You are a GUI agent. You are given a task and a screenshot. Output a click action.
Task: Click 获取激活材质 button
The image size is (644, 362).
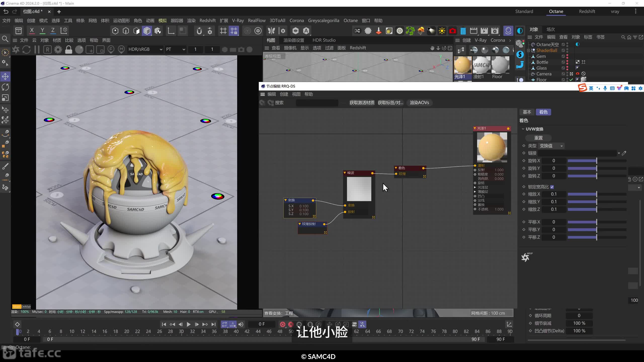362,103
